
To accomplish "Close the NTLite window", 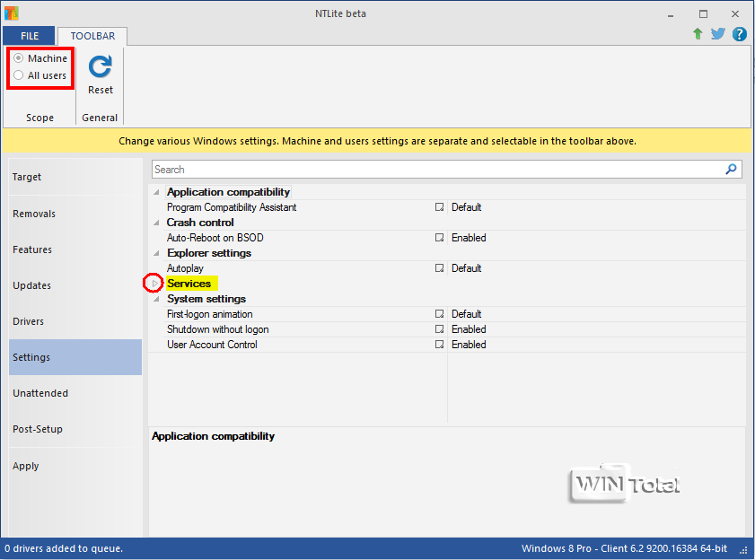I will click(734, 14).
